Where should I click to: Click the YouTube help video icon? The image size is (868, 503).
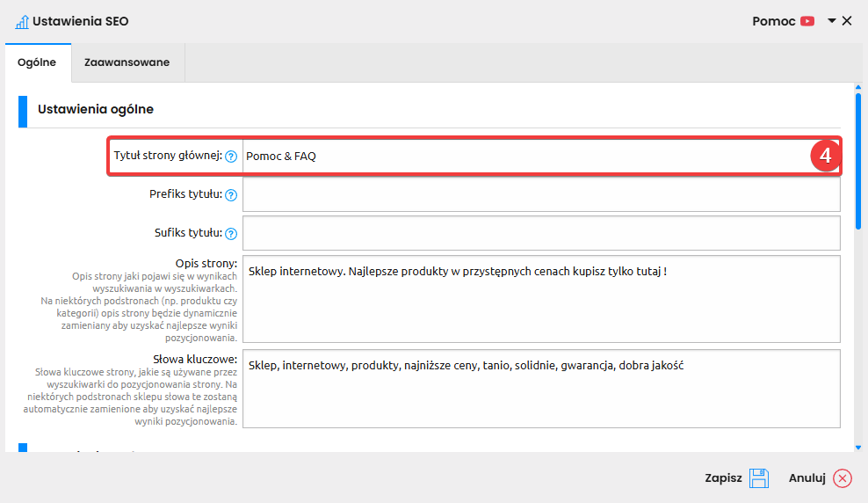(x=807, y=21)
